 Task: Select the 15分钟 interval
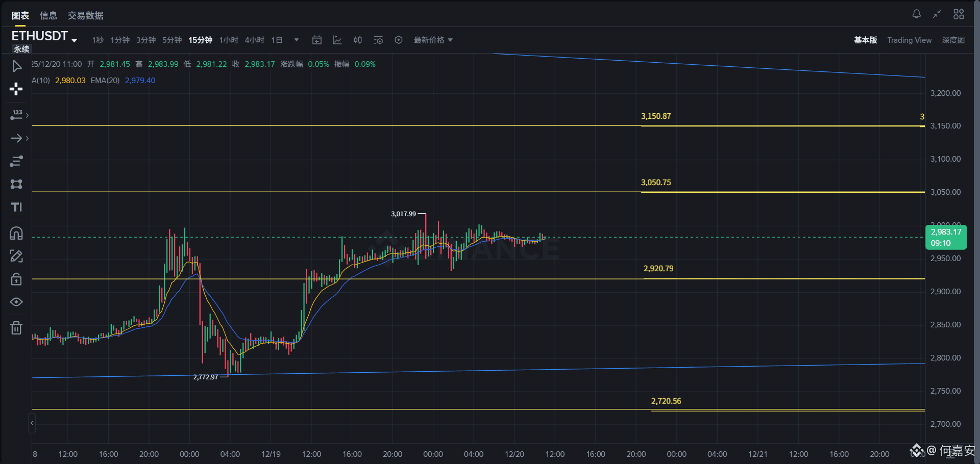coord(201,40)
